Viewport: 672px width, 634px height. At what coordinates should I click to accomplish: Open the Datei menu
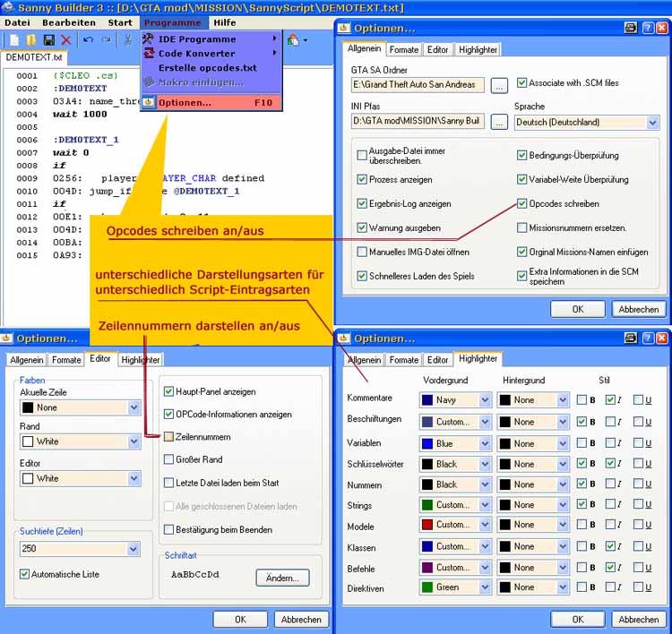tap(18, 22)
